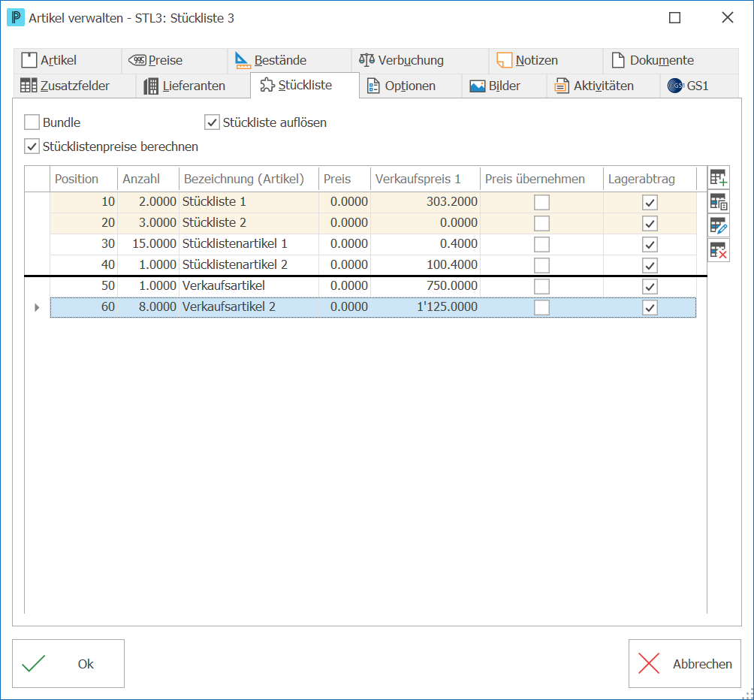Click the Bezeichnung (Artikel) column header
The height and width of the screenshot is (700, 754).
249,179
